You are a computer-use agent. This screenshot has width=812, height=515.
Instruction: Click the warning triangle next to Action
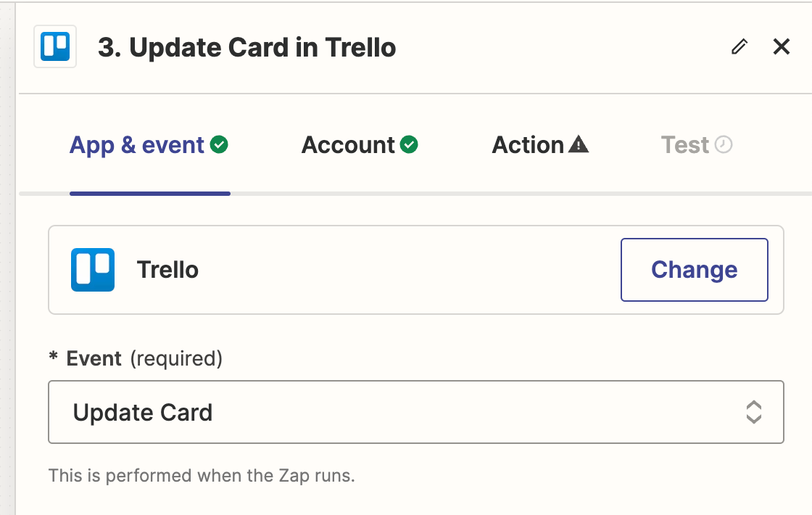(x=578, y=144)
